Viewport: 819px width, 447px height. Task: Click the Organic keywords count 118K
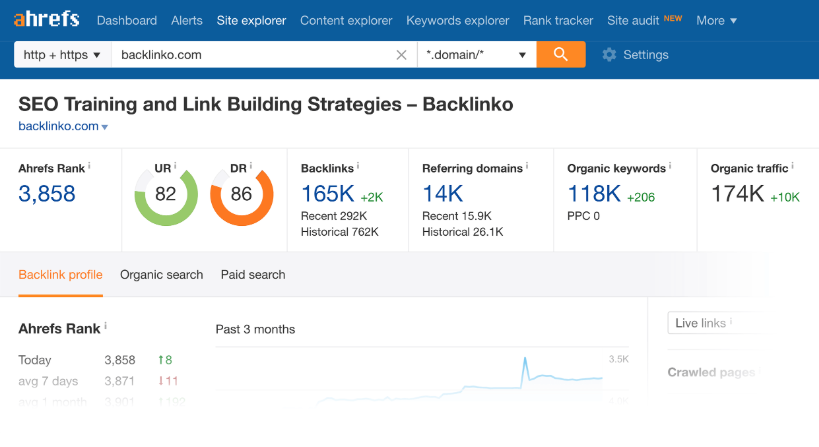[594, 194]
